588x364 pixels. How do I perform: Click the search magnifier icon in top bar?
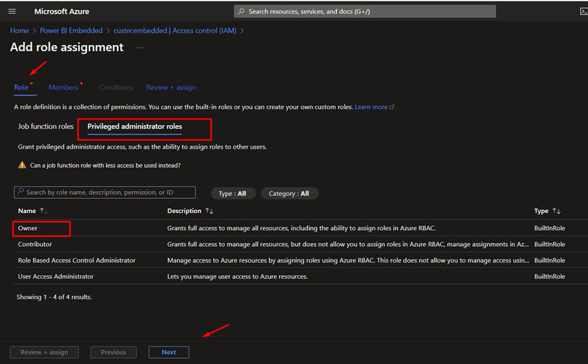coord(241,11)
